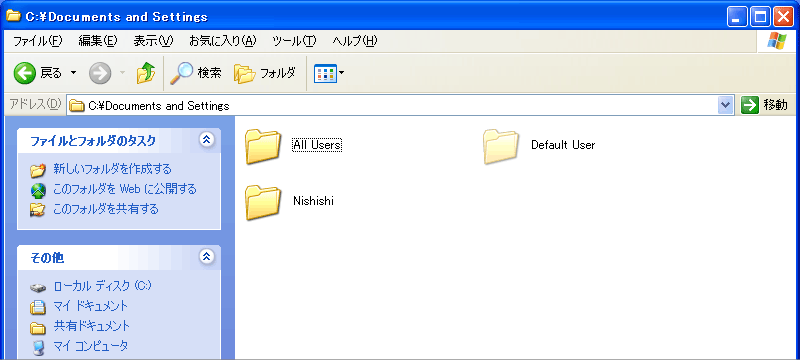Viewport: 800px width, 360px height.
Task: Open the Back history dropdown arrow
Action: (73, 73)
